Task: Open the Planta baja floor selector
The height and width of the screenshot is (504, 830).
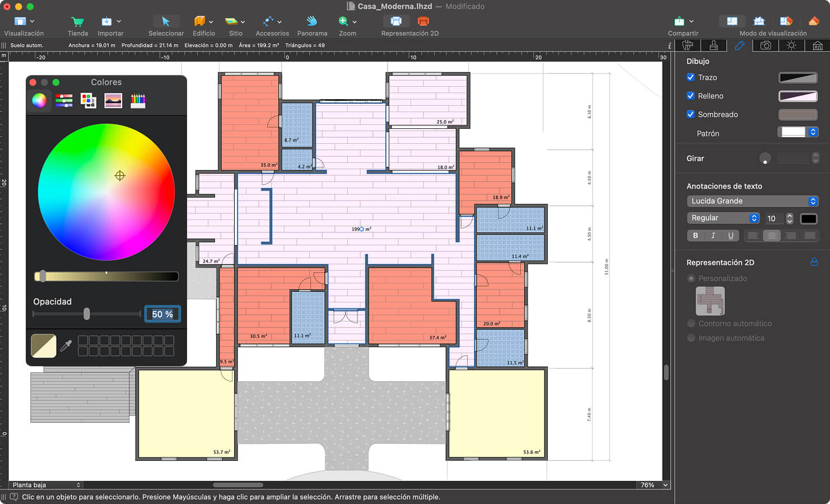Action: 46,485
